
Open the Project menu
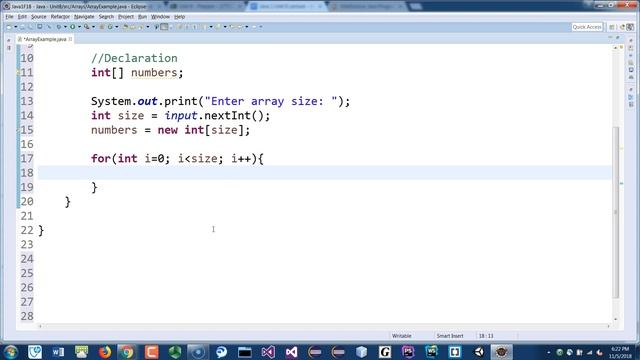point(126,17)
